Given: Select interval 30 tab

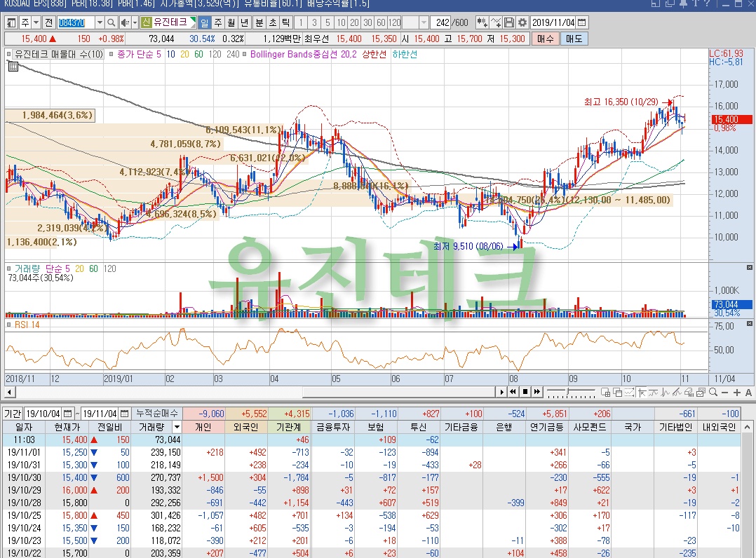Looking at the screenshot, I should click(x=368, y=22).
